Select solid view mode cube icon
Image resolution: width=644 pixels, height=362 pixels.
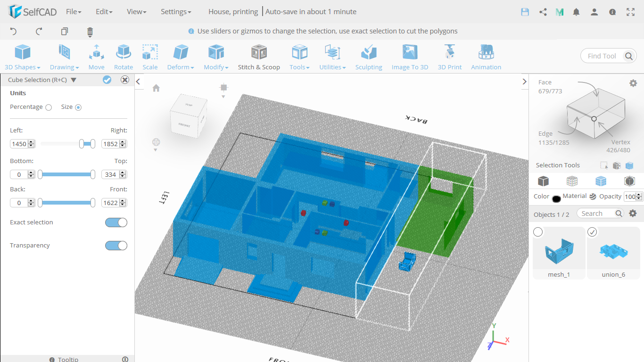click(x=544, y=181)
